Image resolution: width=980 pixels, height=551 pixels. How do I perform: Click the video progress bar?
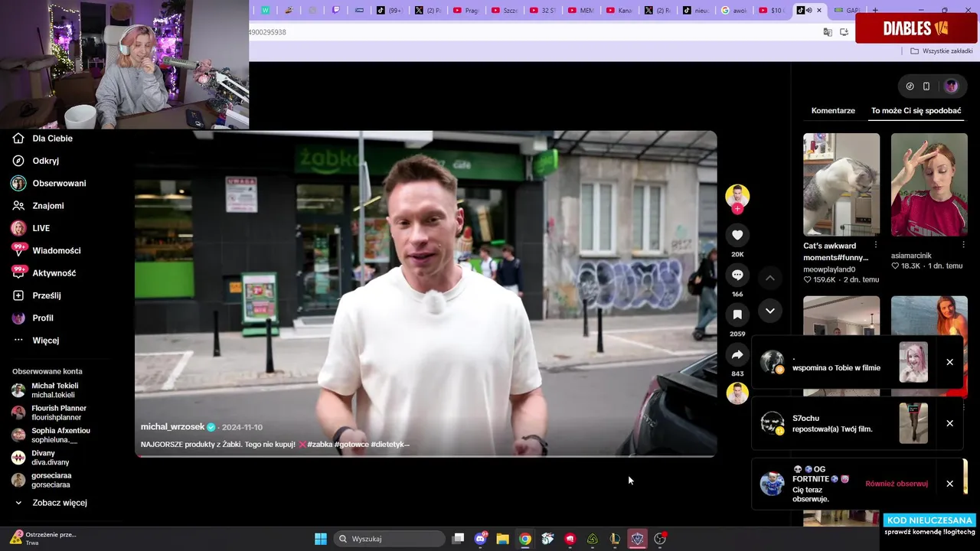click(426, 456)
